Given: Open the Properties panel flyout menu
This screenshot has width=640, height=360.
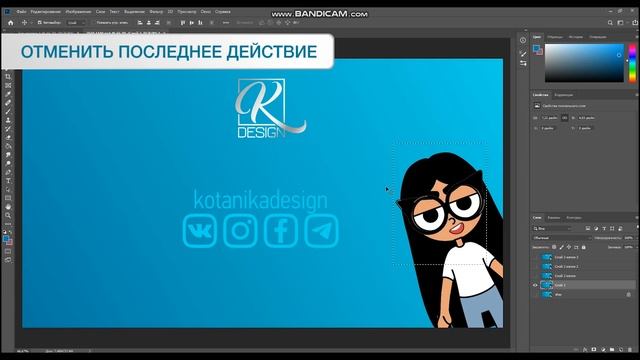Looking at the screenshot, I should (x=637, y=95).
